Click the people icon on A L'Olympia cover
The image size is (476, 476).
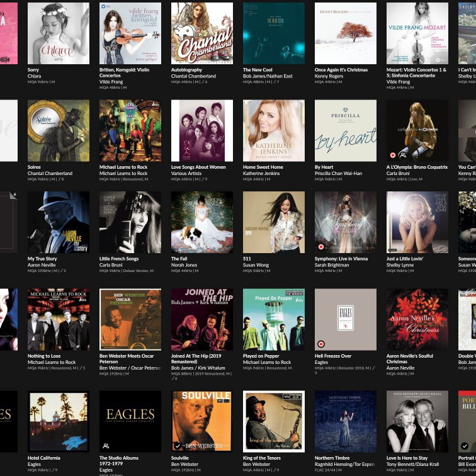tap(403, 155)
